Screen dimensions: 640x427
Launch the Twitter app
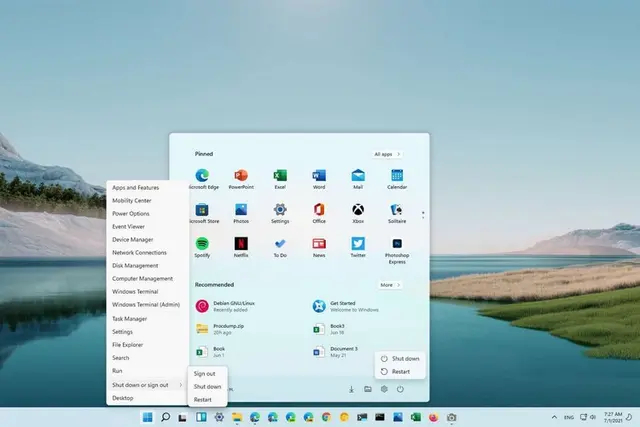(358, 247)
